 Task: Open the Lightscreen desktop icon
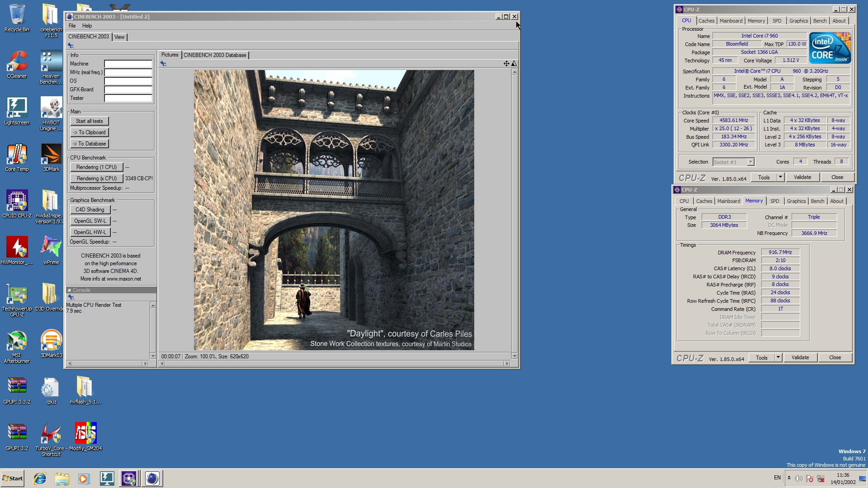(x=17, y=111)
